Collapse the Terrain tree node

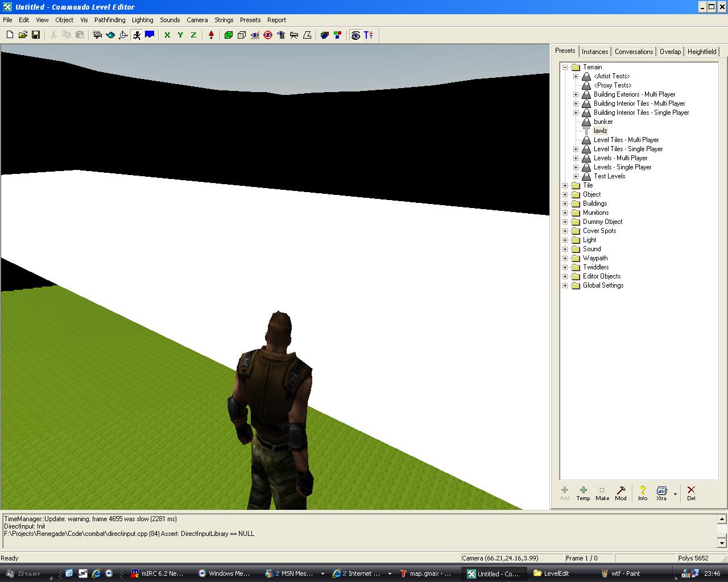[x=565, y=67]
